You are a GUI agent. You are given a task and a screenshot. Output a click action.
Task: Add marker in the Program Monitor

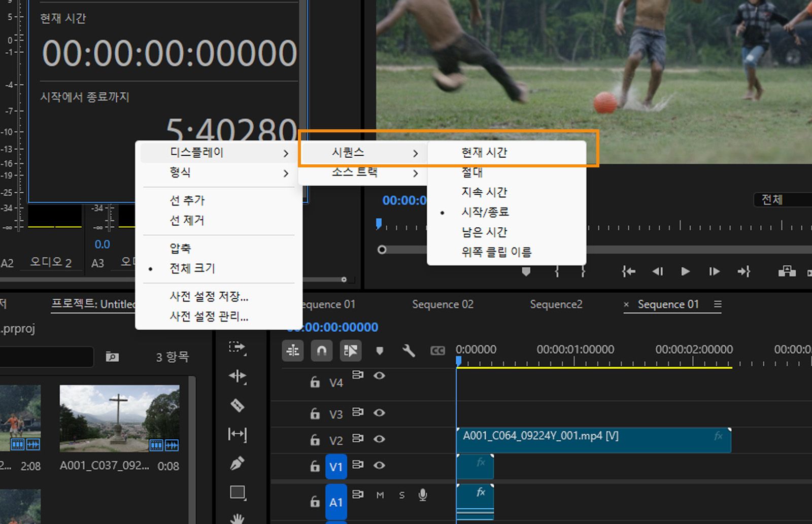(526, 272)
